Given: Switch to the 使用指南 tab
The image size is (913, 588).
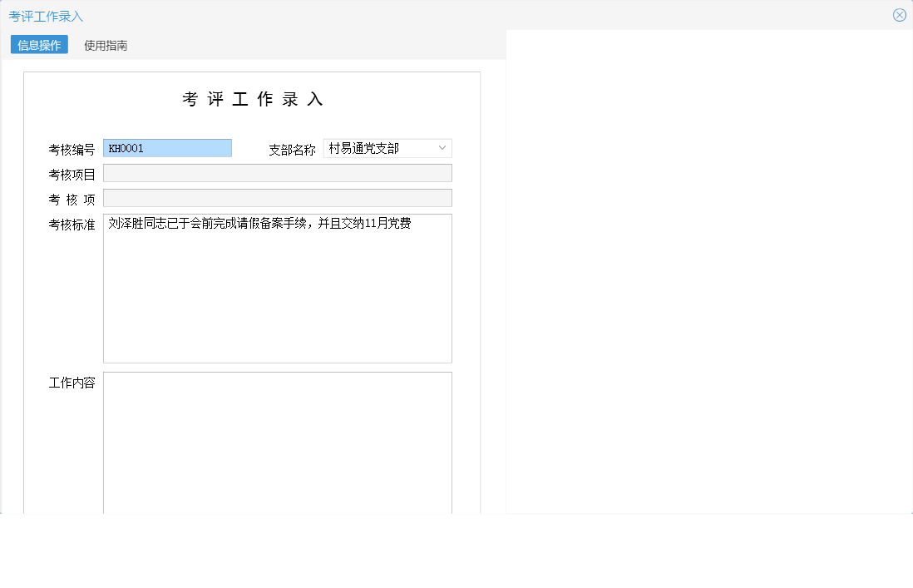Looking at the screenshot, I should click(105, 45).
